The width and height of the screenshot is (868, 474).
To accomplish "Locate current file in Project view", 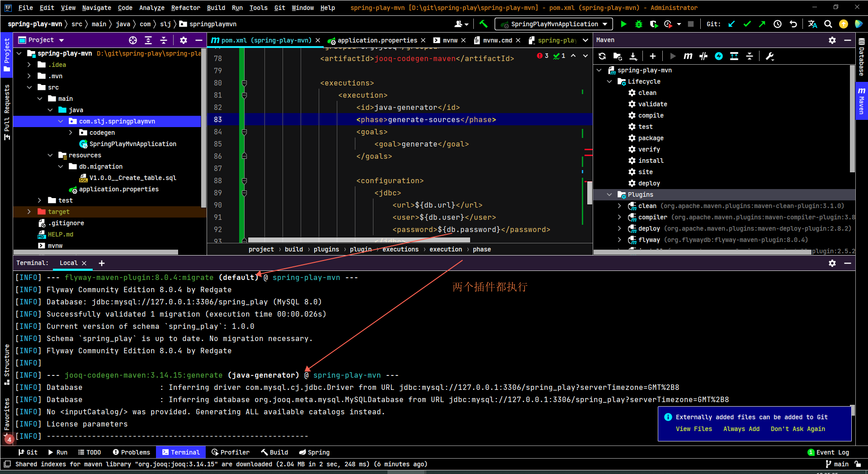I will [132, 40].
